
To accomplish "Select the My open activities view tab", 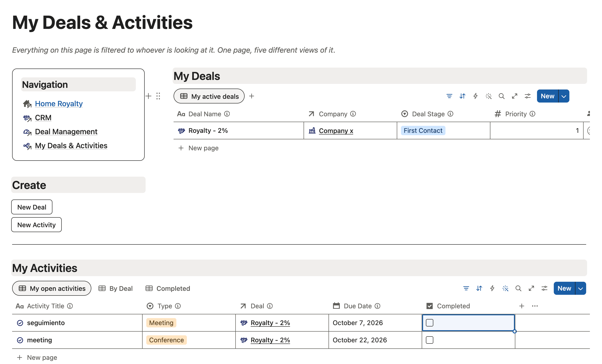I will [x=52, y=288].
